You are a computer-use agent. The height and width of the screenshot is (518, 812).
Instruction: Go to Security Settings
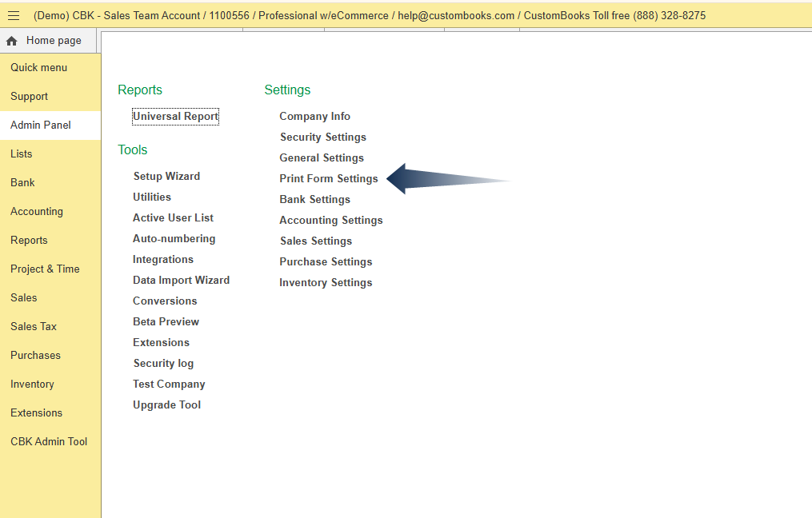tap(322, 137)
